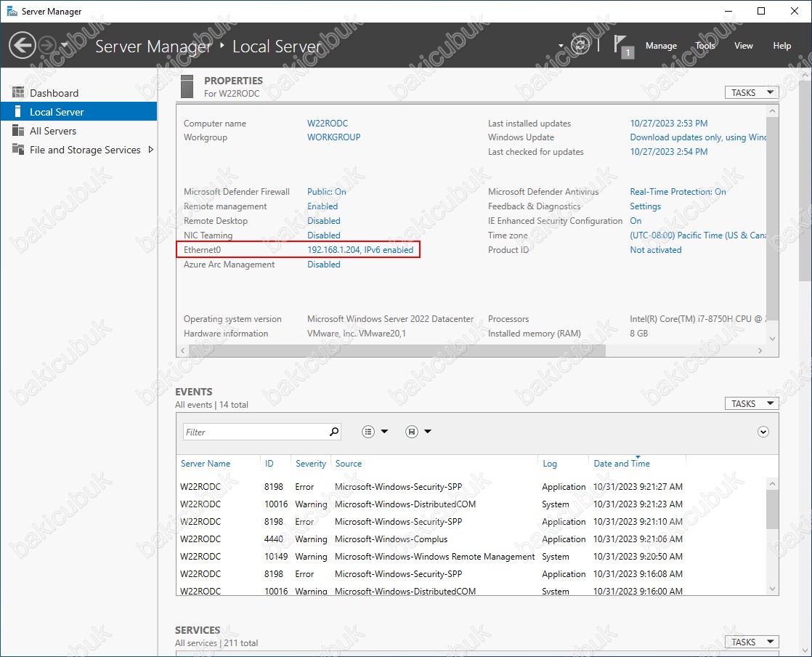Click 'Real-Time Protection: On' link
Image resolution: width=812 pixels, height=657 pixels.
678,192
